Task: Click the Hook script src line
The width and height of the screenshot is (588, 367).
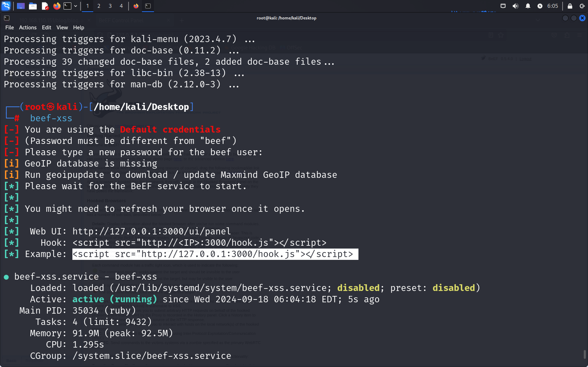Action: pyautogui.click(x=200, y=243)
